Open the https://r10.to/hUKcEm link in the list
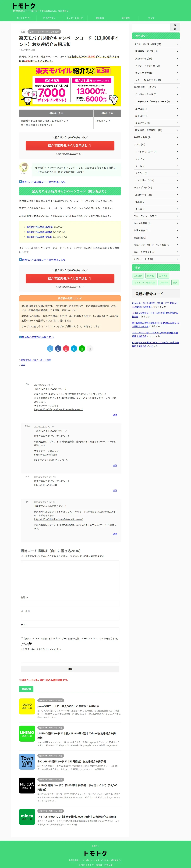191x868 pixels. click(x=40, y=227)
